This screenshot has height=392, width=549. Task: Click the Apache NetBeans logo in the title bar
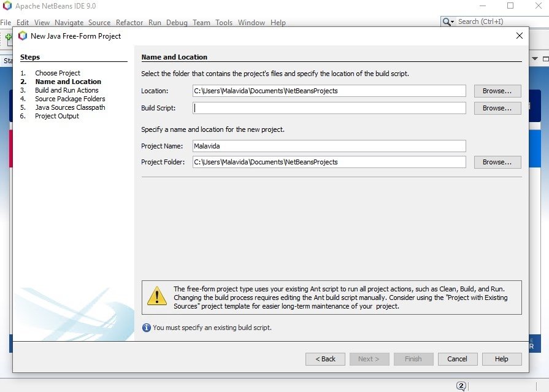pos(7,6)
